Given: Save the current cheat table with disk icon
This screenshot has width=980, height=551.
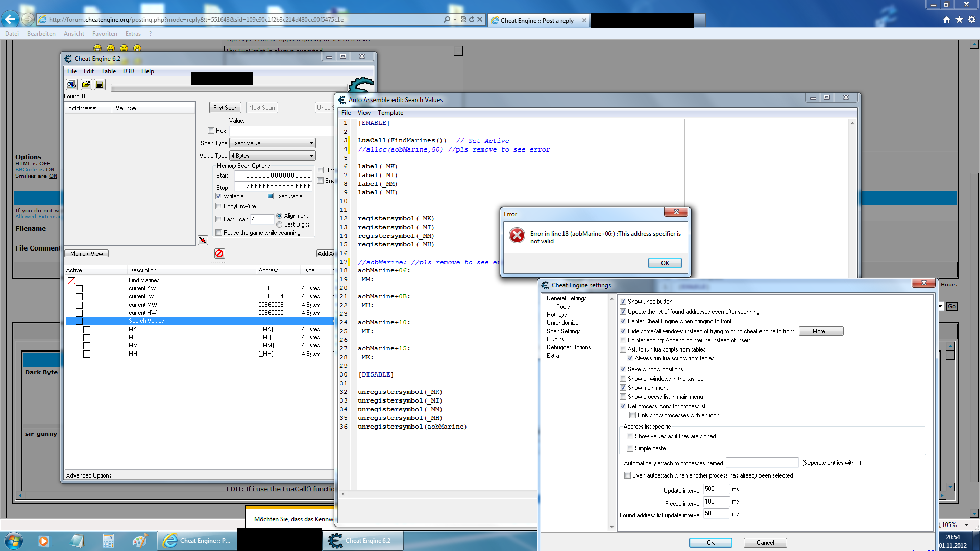Looking at the screenshot, I should (100, 84).
